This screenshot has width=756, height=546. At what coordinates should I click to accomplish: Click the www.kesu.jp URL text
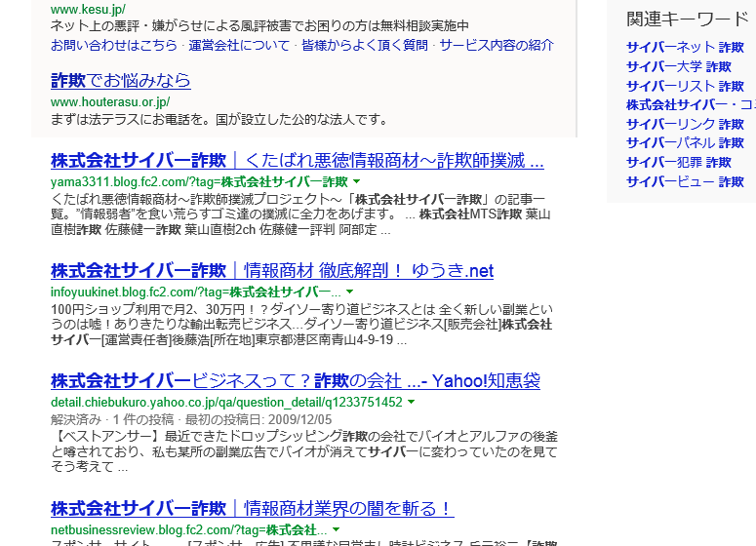88,9
